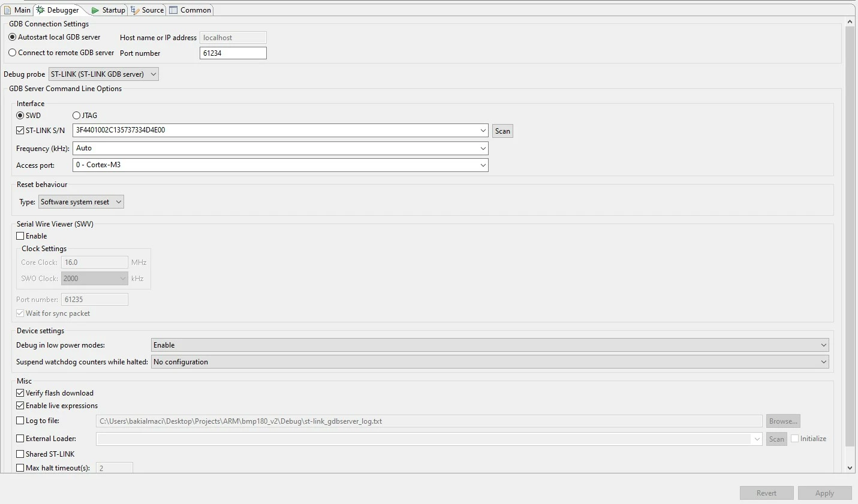Enable Max halt timeout checkbox

(20, 468)
